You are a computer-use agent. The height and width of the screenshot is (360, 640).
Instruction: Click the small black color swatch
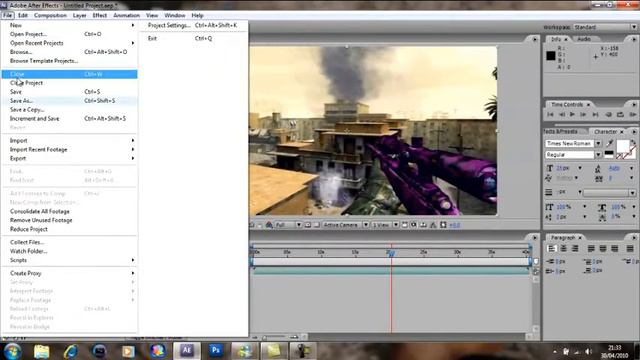(x=609, y=154)
